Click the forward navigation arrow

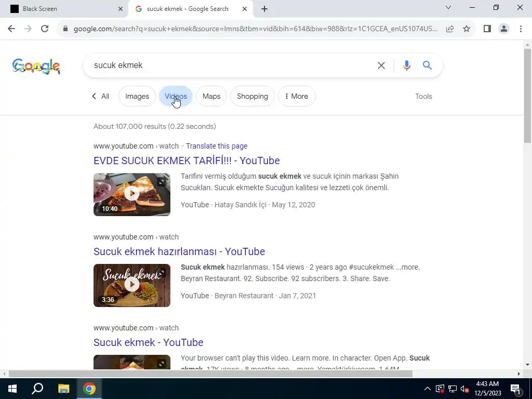pos(28,29)
